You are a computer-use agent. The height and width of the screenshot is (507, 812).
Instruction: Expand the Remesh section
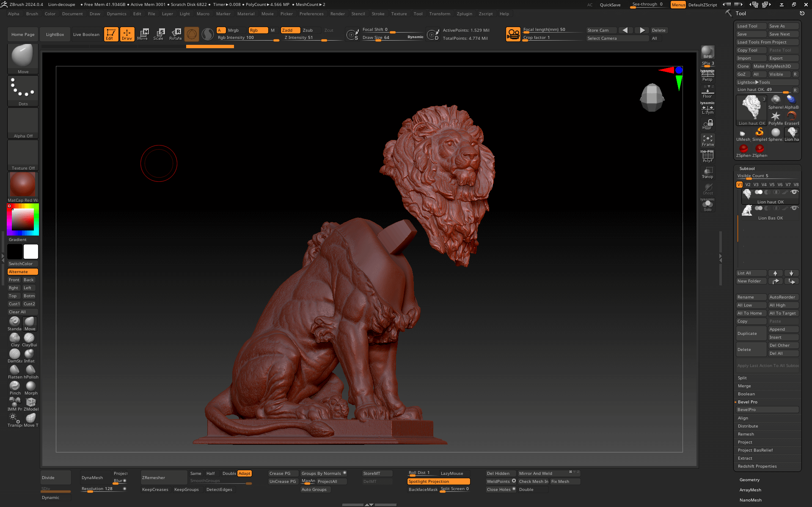[746, 434]
